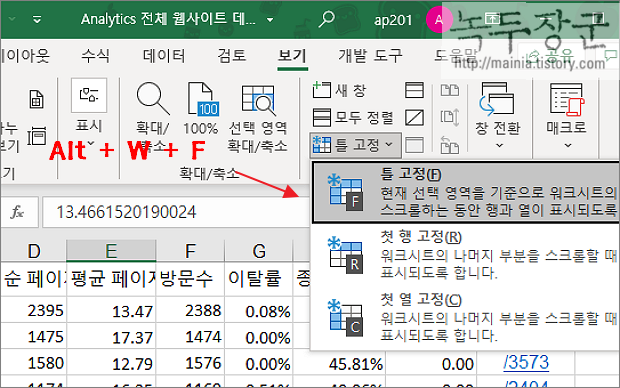Open Customize Quick Access Toolbar dropdown
The height and width of the screenshot is (388, 620).
(x=37, y=19)
